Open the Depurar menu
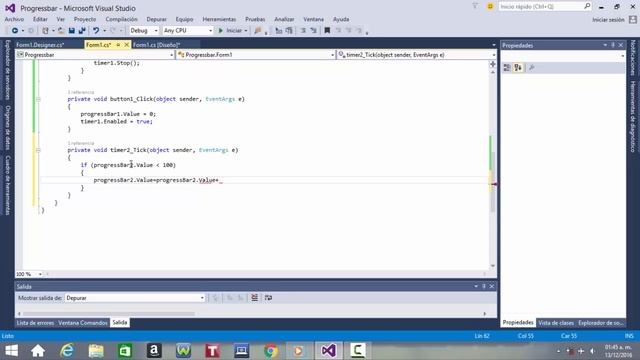This screenshot has width=640, height=360. [x=156, y=19]
